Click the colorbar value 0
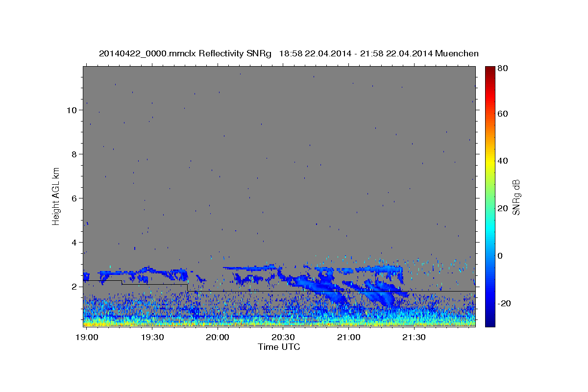 pyautogui.click(x=501, y=256)
